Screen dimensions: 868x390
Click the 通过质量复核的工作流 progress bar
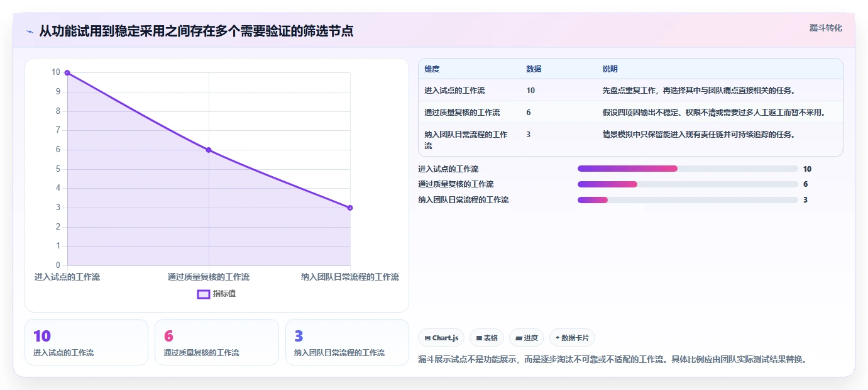(x=688, y=184)
